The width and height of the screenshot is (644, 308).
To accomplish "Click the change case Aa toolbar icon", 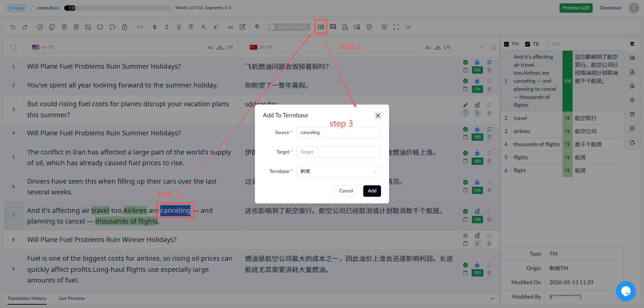I will [x=230, y=27].
